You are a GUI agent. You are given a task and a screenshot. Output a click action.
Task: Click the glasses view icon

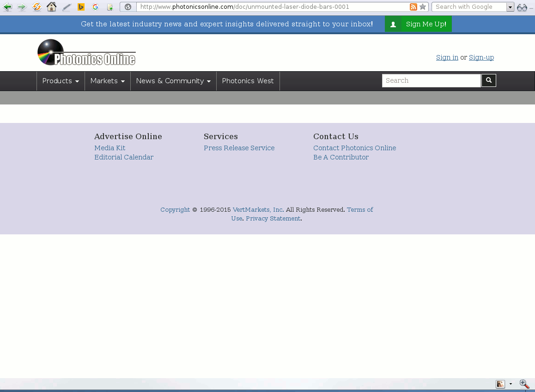coord(522,7)
